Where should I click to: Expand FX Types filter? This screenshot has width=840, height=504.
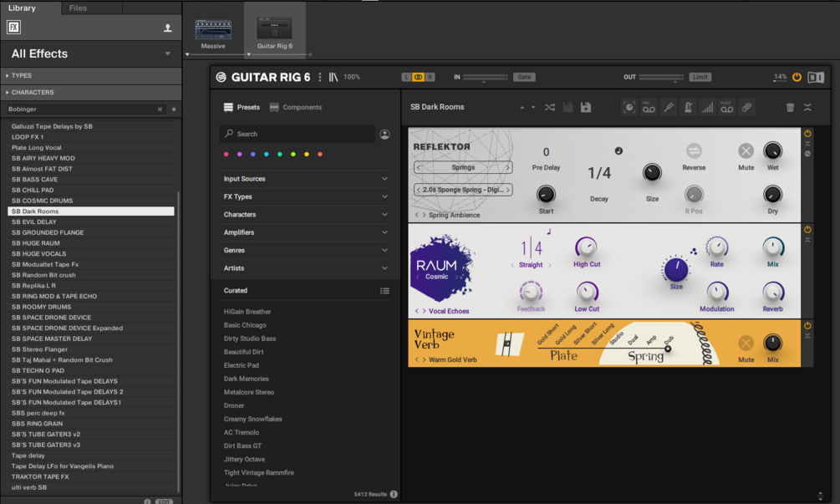[x=305, y=196]
